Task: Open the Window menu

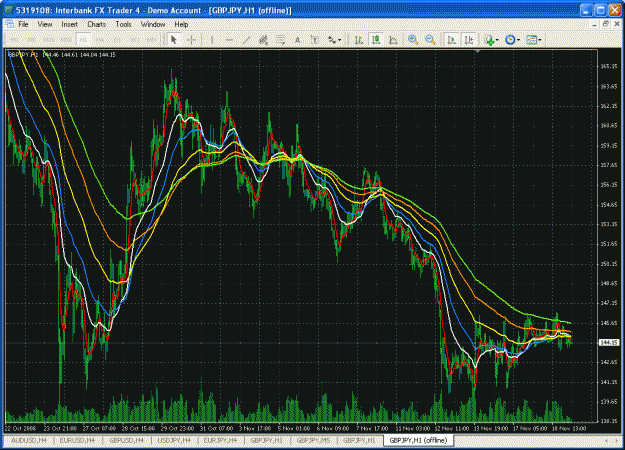Action: 153,24
